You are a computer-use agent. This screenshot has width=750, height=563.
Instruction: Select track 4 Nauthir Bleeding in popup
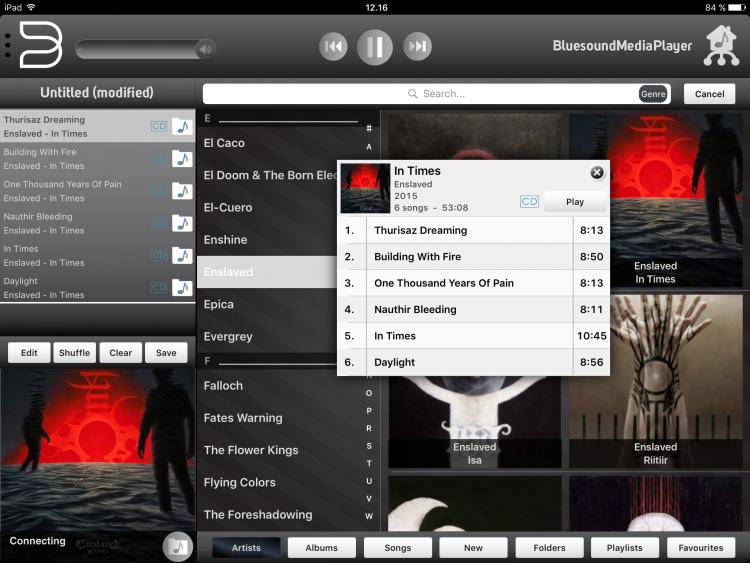tap(474, 309)
